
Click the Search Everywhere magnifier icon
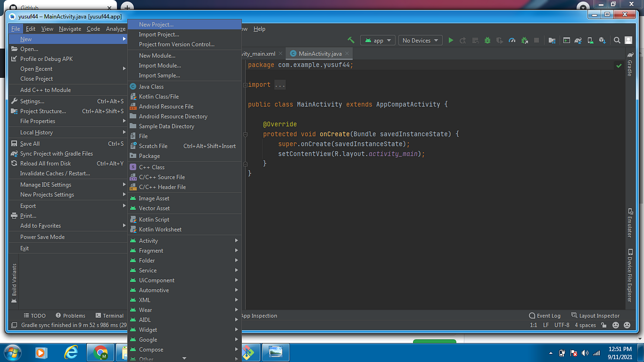(617, 40)
